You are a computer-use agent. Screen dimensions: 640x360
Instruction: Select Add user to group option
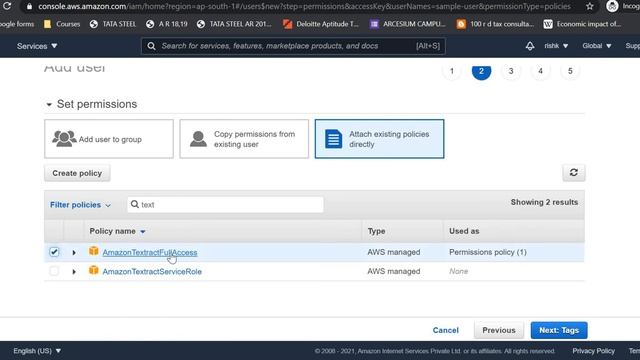click(109, 139)
